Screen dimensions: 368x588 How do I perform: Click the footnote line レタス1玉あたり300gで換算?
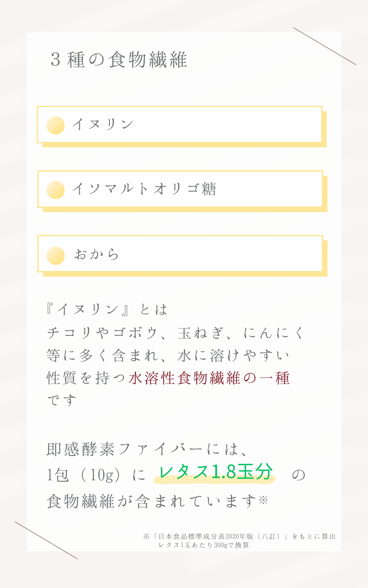pyautogui.click(x=204, y=545)
